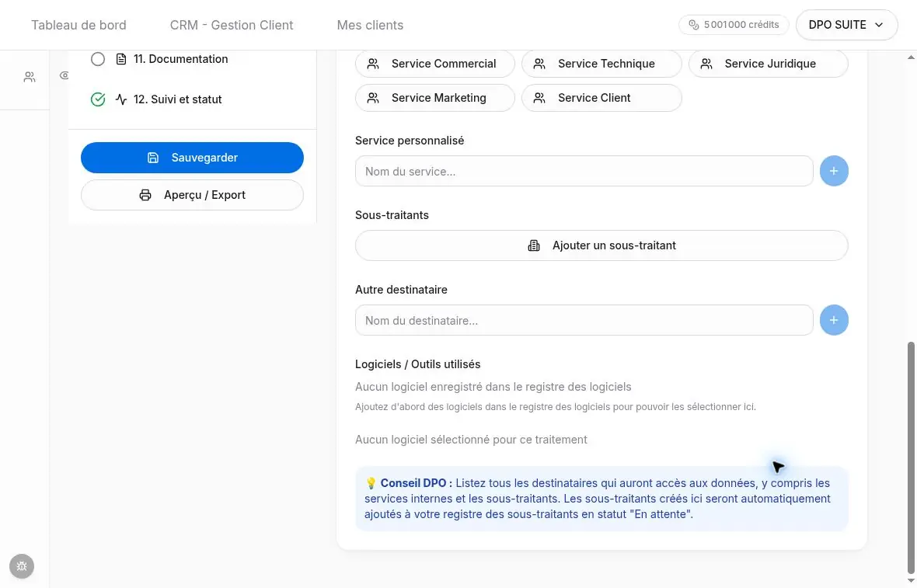917x588 pixels.
Task: Open the DPO SUITE dropdown
Action: click(846, 25)
